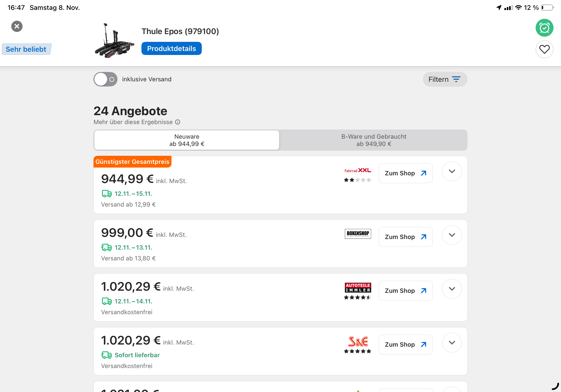This screenshot has height=392, width=561.
Task: Open Produktdetails for Thule Epos
Action: 171,48
